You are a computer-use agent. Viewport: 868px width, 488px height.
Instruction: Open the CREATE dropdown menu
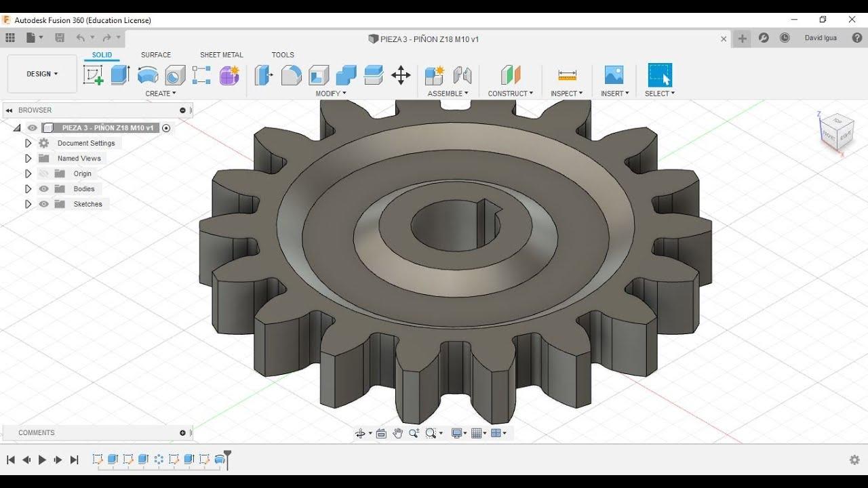161,94
